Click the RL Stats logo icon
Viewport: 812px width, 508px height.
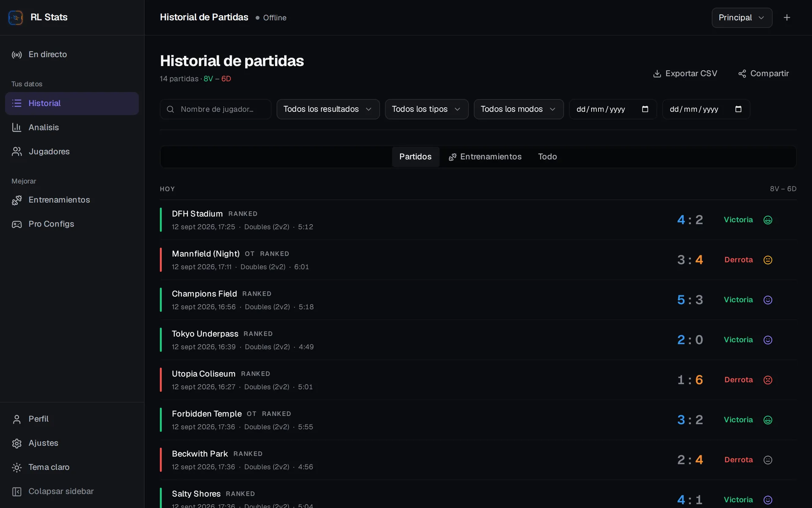pyautogui.click(x=16, y=17)
